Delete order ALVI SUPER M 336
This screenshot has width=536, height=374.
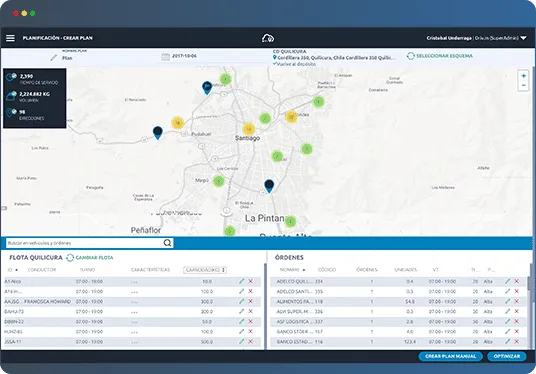pos(517,311)
